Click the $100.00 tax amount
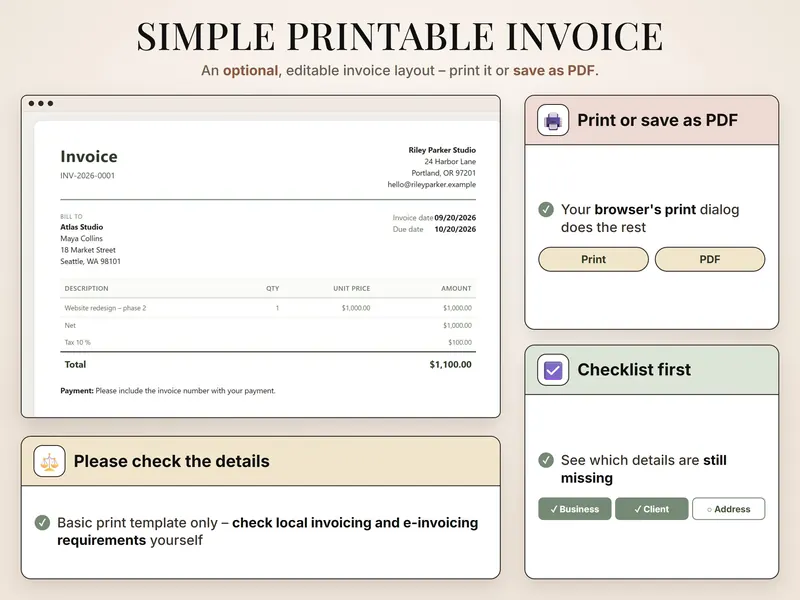800x600 pixels. (460, 342)
